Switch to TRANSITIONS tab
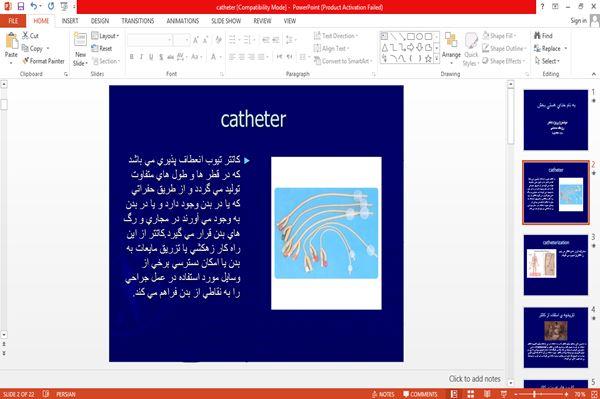The width and height of the screenshot is (600, 399). click(x=138, y=21)
